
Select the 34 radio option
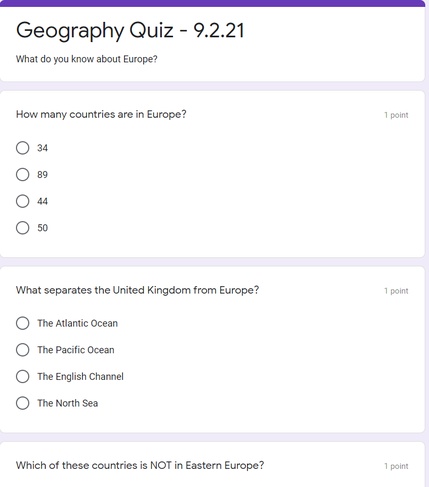coord(22,148)
